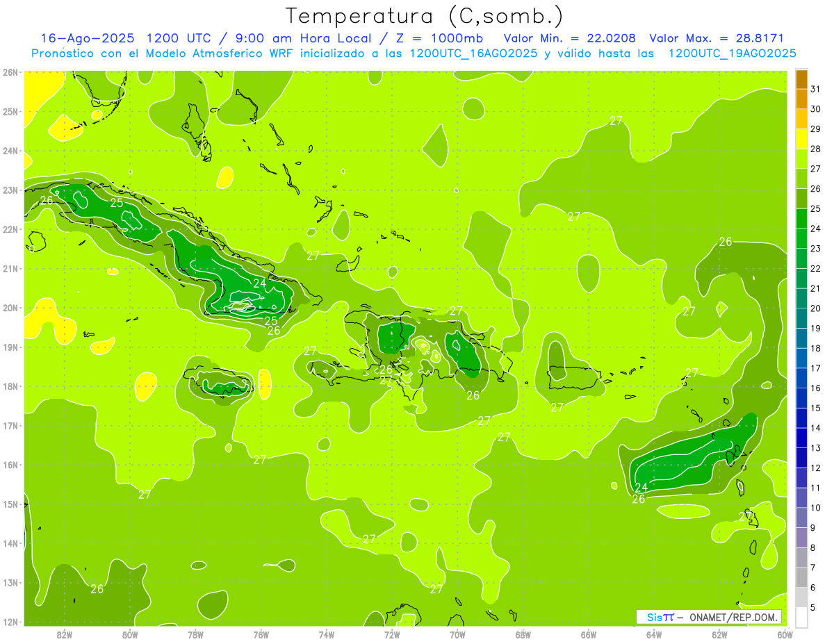Click the 13N latitude axis label

[10, 582]
